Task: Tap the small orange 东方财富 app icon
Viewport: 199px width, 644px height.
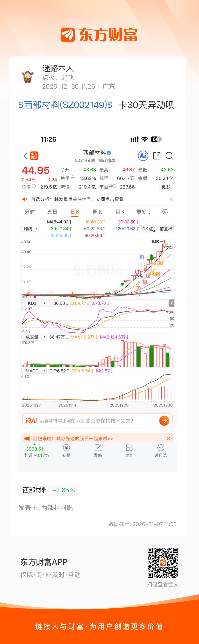Action: tap(34, 156)
